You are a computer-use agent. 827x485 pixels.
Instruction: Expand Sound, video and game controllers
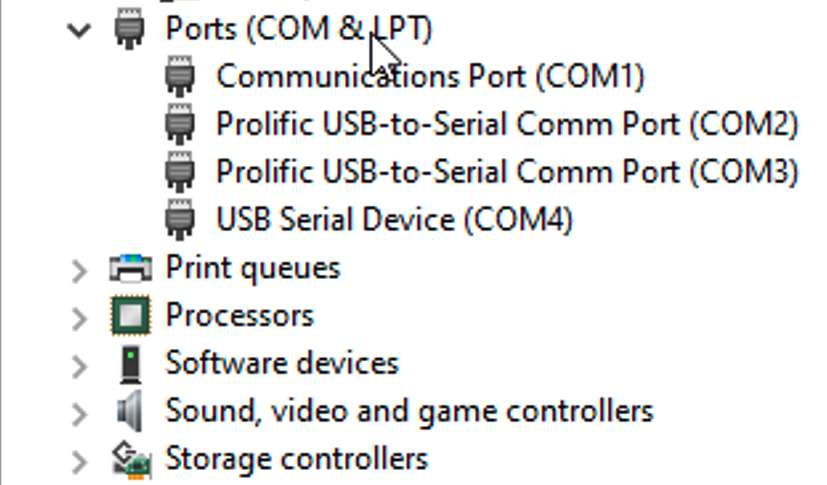click(x=79, y=414)
